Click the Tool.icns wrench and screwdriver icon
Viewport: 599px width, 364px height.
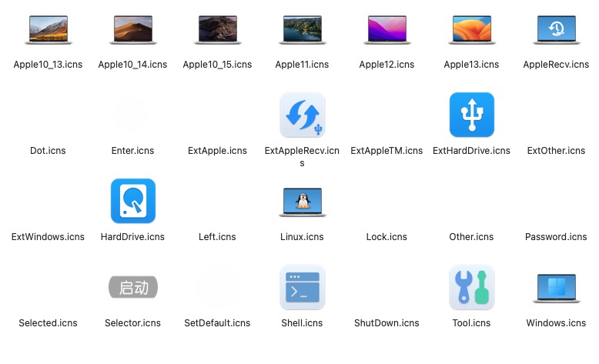tap(471, 287)
